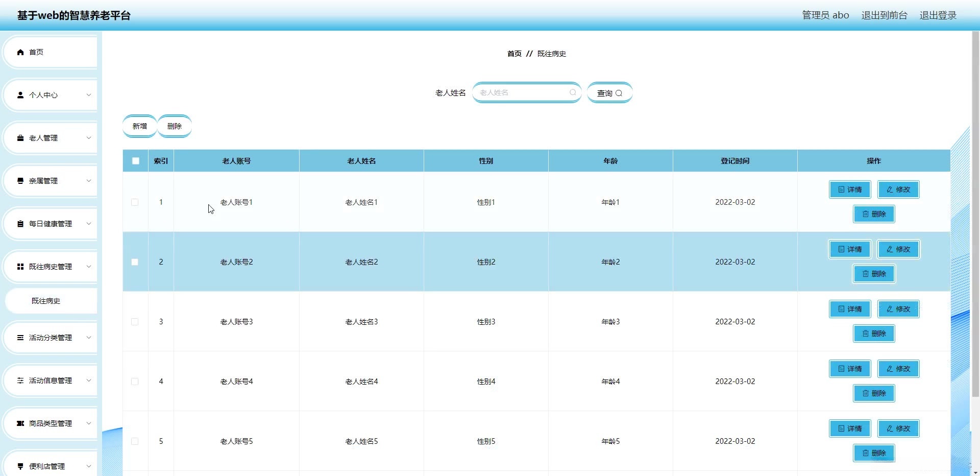Click the detail document icon in row 1
The height and width of the screenshot is (476, 980).
(841, 189)
